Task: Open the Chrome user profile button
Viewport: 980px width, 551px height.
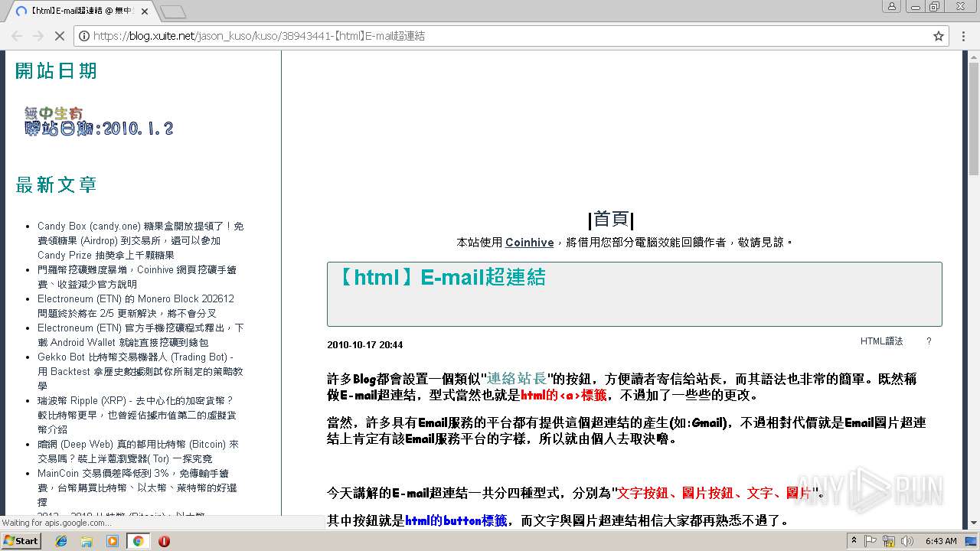Action: (x=891, y=6)
